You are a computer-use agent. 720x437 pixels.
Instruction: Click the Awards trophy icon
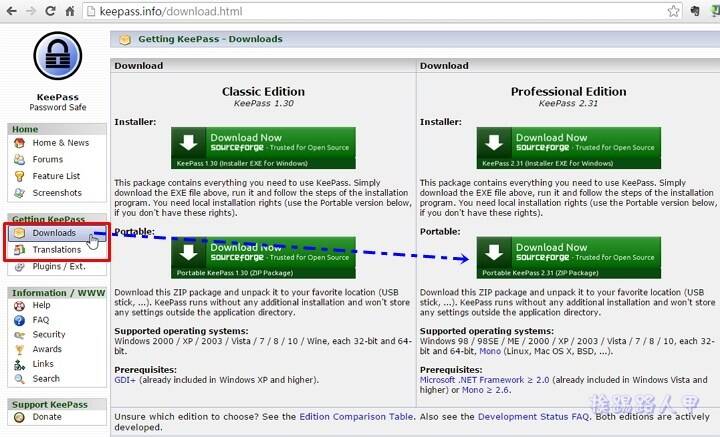(x=19, y=350)
